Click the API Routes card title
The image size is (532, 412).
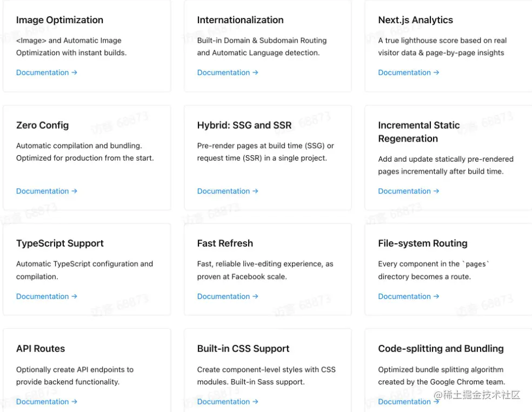point(41,349)
